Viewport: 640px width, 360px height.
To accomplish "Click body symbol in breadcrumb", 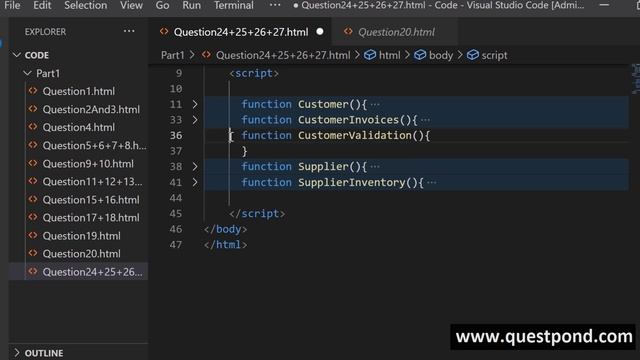I will pyautogui.click(x=441, y=55).
